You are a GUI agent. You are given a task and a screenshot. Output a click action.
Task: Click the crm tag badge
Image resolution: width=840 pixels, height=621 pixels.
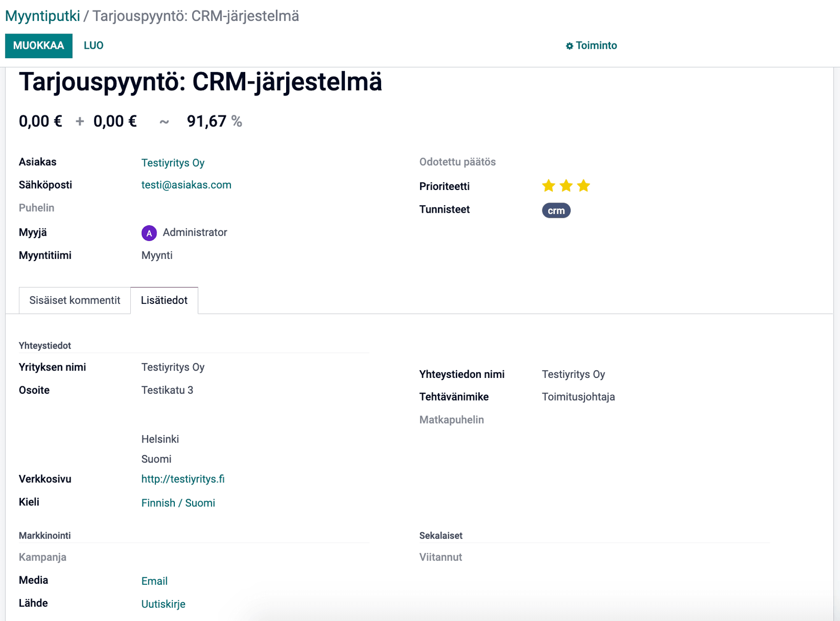[x=556, y=210]
